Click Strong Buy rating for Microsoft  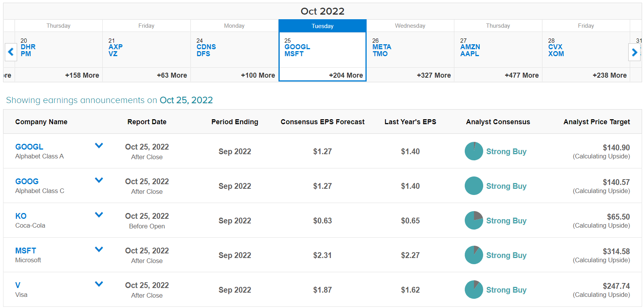[x=506, y=255]
